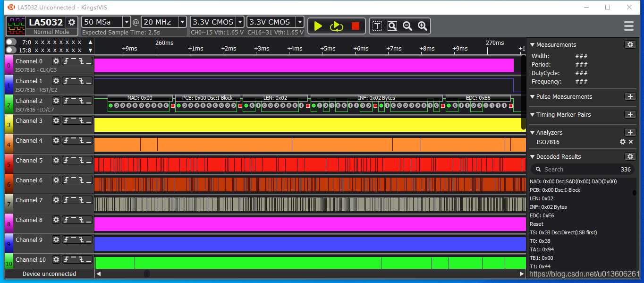
Task: Open the 20 MHz sample rate dropdown
Action: coord(182,22)
